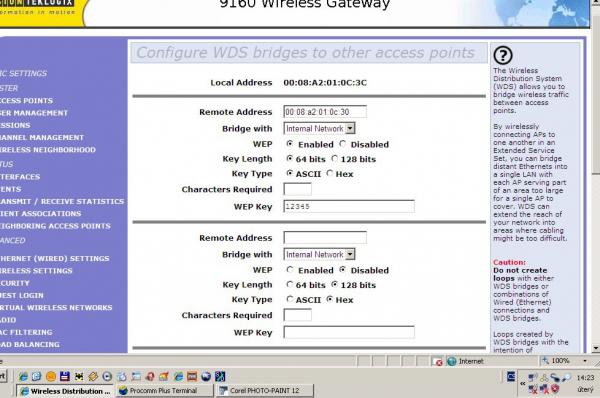Enable WEP for the second bridge
Screen dimensions: 600x398
[x=290, y=270]
